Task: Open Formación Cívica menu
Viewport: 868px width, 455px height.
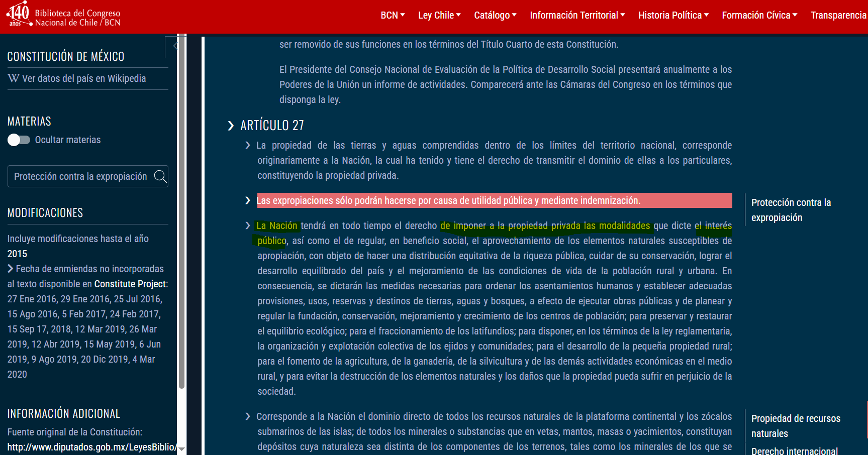Action: pos(759,16)
